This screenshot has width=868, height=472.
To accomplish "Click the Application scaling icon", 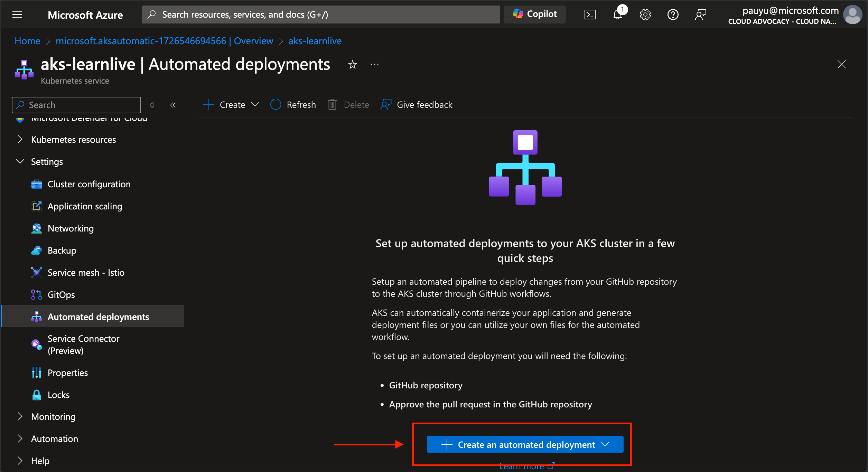I will point(36,206).
